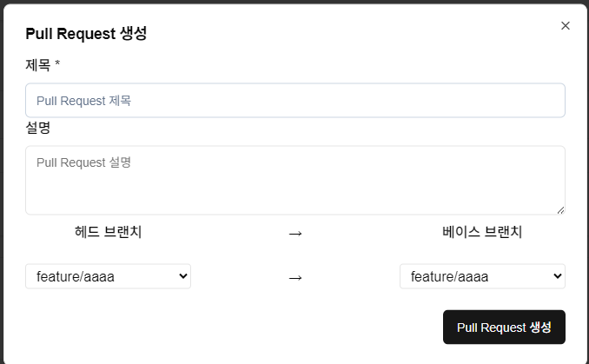Click the 설명 field label
The width and height of the screenshot is (589, 364).
point(38,128)
